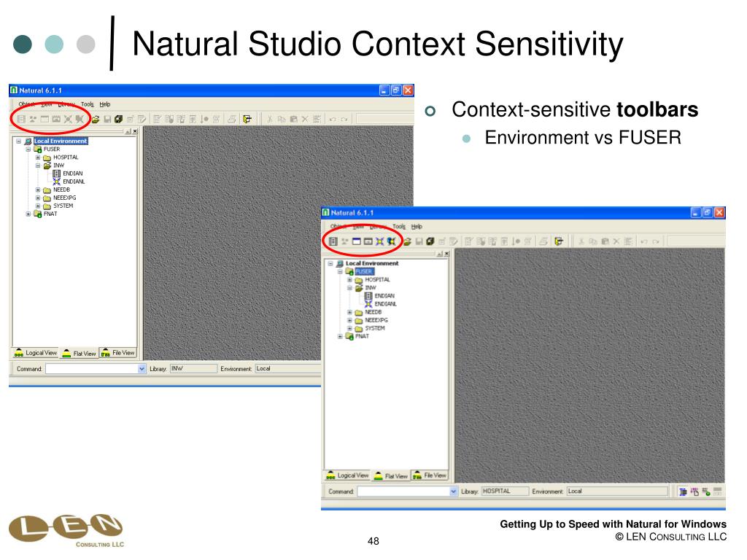Click New Program icon in front Natural window
The width and height of the screenshot is (747, 560).
pyautogui.click(x=333, y=241)
